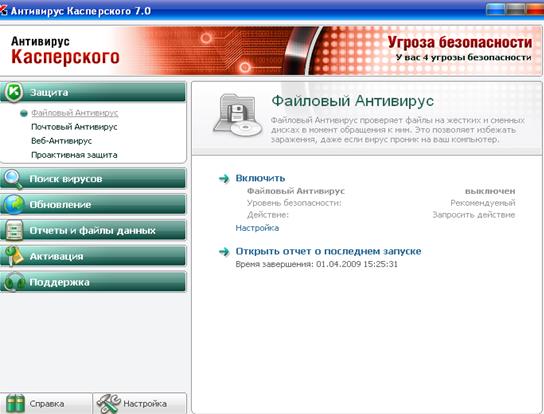Screen dimensions: 544x414
Task: Open the Поиск вирусов section
Action: pyautogui.click(x=93, y=179)
